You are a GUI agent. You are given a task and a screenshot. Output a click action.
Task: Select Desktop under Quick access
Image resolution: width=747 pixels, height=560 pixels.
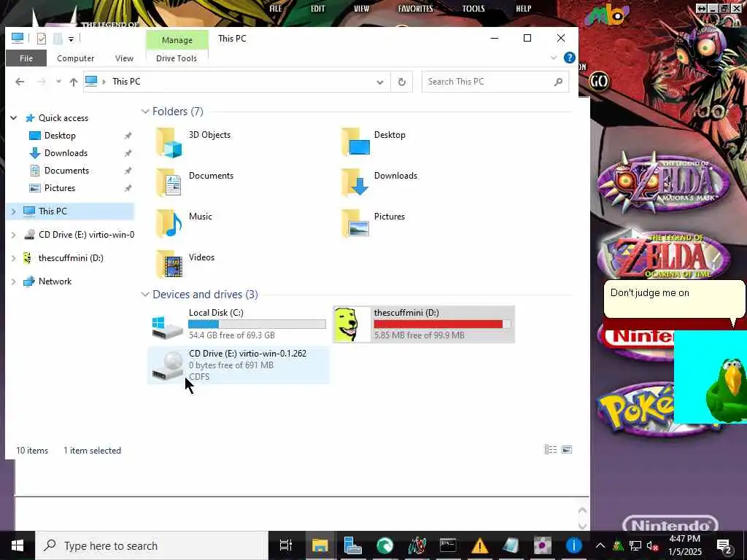(x=60, y=136)
